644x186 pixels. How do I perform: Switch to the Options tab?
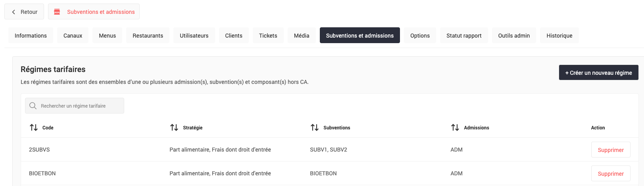[420, 36]
